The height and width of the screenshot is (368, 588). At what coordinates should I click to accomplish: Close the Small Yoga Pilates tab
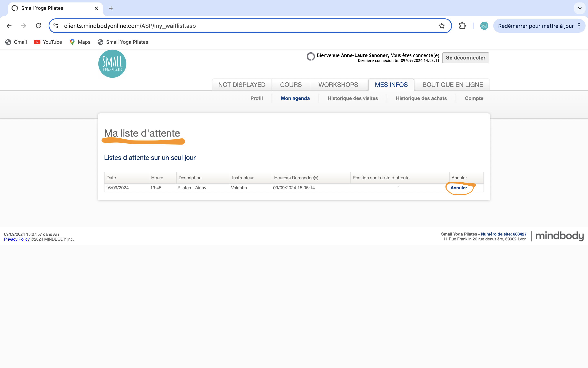click(96, 8)
